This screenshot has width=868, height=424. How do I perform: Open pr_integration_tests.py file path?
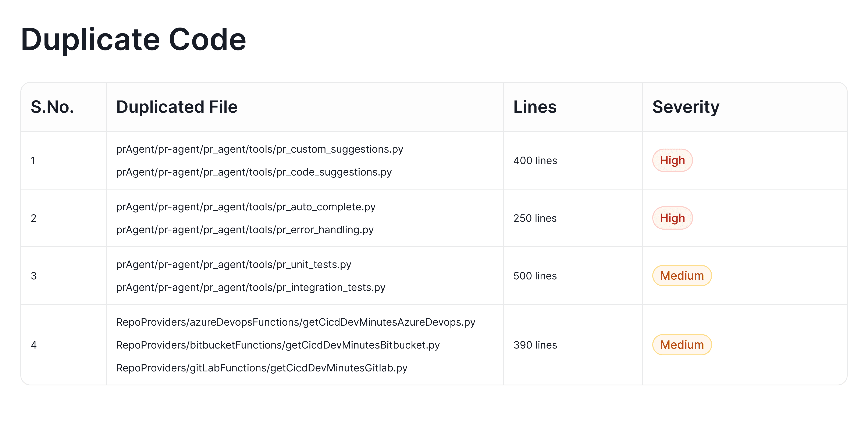[x=251, y=287]
